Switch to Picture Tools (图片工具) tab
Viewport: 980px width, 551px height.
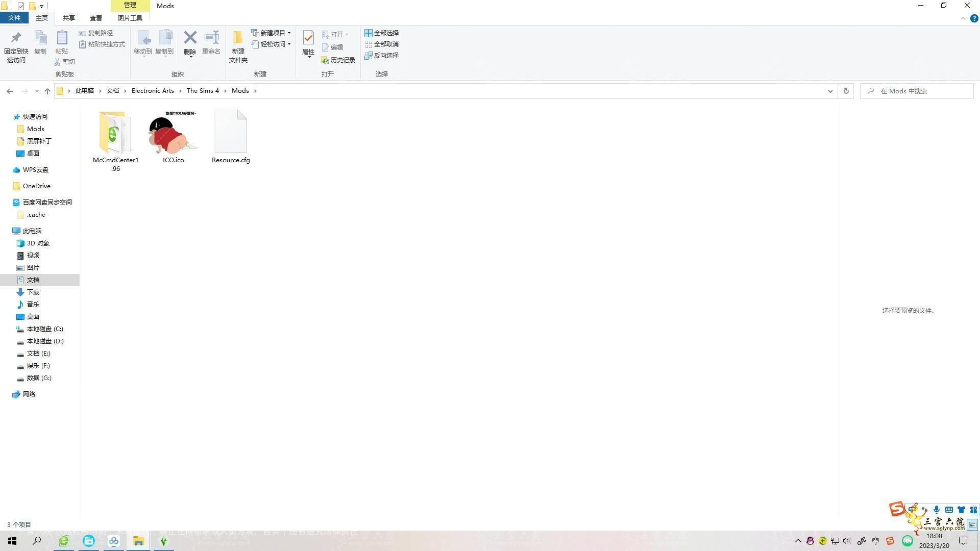click(130, 18)
